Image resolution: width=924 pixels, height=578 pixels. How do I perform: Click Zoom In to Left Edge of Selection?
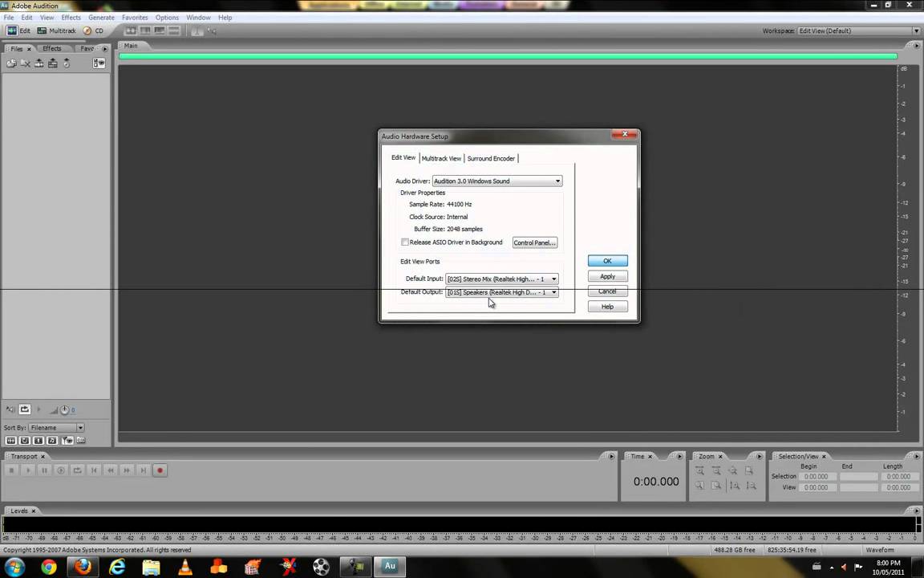699,486
